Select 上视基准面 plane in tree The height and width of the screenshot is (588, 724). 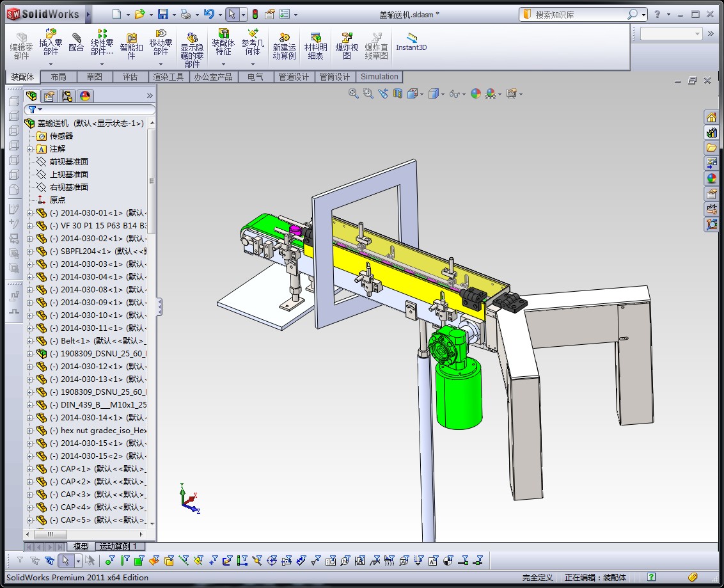[x=69, y=175]
